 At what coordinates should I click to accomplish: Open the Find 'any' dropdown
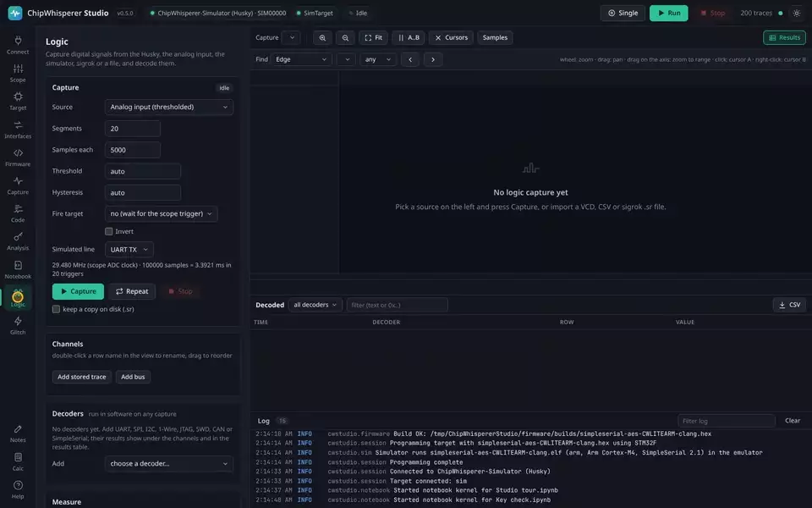pos(377,59)
